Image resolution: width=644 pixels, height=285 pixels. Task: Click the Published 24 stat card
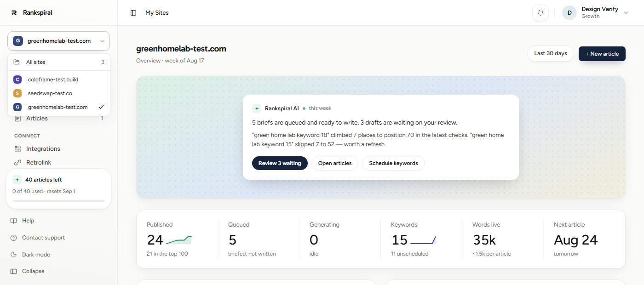(177, 239)
